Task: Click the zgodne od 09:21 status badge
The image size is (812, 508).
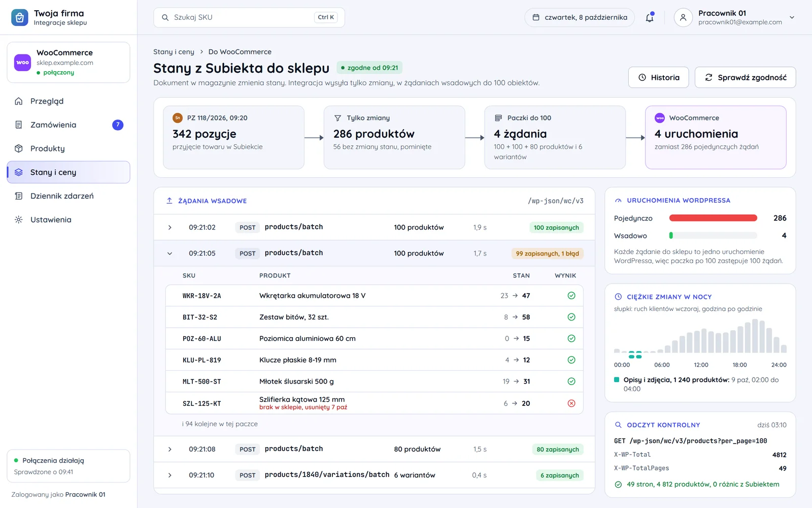Action: coord(369,68)
